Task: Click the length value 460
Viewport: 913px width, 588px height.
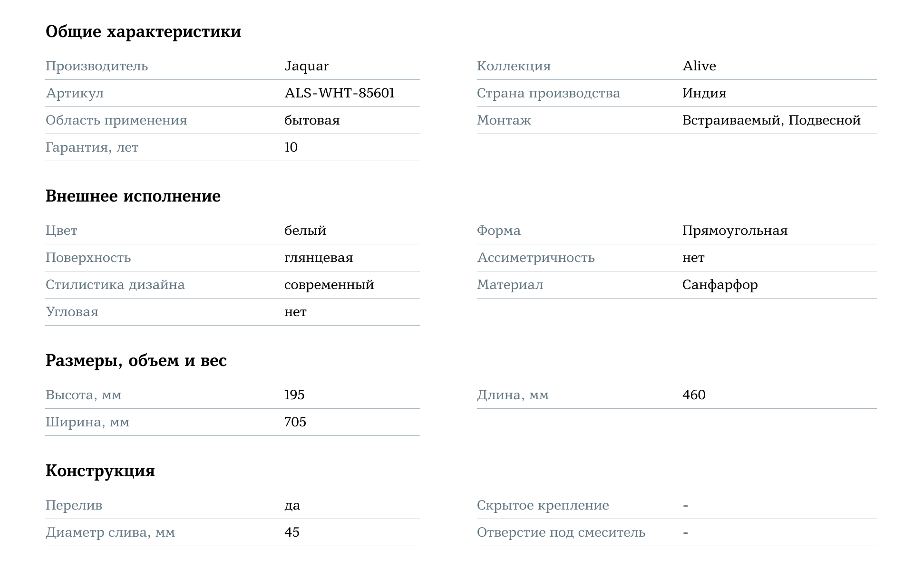Action: [x=694, y=395]
